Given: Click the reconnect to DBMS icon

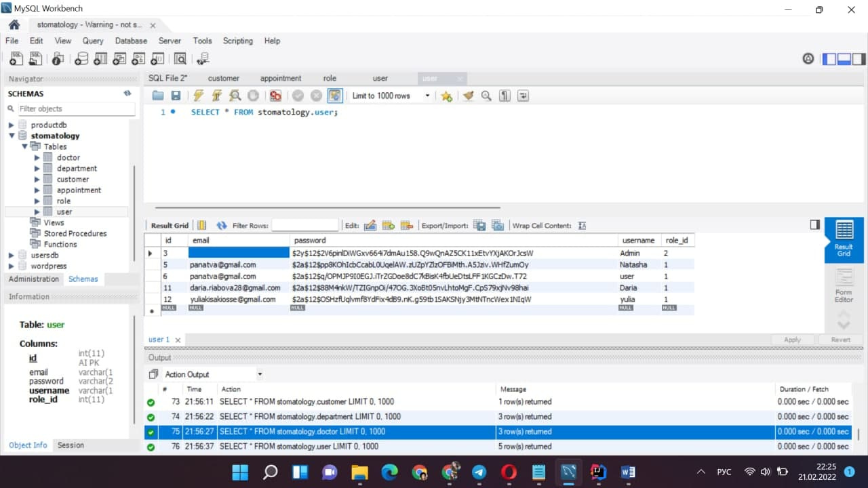Looking at the screenshot, I should point(202,59).
